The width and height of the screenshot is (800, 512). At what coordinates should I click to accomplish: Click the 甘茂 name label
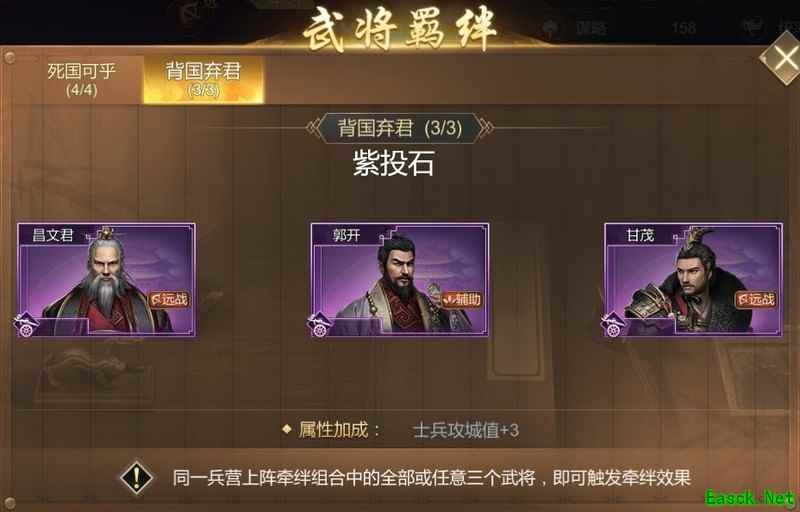point(640,236)
